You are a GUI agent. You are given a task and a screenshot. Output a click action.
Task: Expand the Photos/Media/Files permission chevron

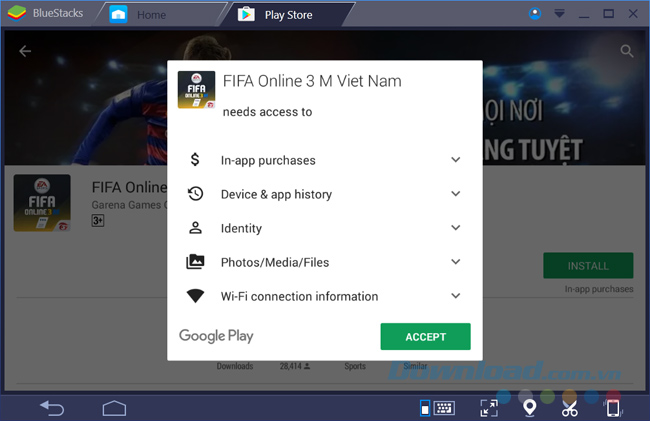tap(456, 262)
